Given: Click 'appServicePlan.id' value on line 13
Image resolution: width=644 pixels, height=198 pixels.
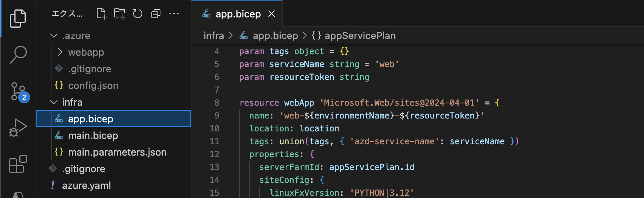Looking at the screenshot, I should [372, 167].
